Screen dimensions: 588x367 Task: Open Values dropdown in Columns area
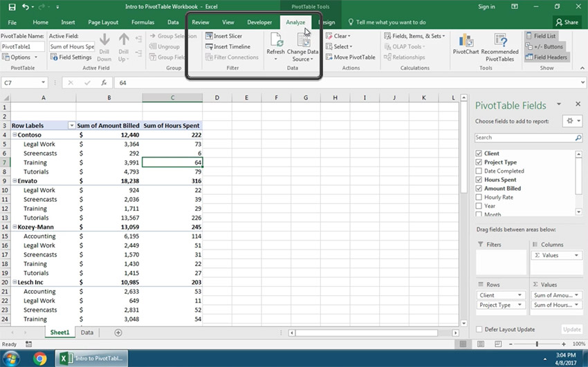pyautogui.click(x=576, y=256)
